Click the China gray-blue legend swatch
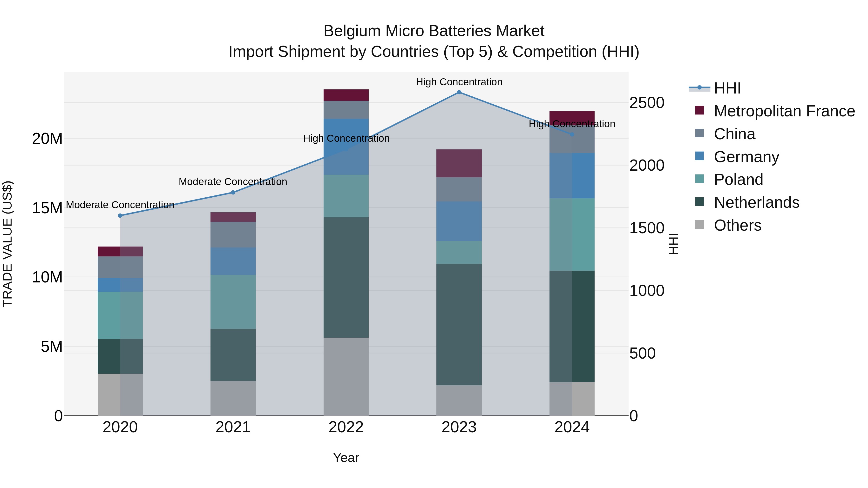The height and width of the screenshot is (488, 868). tap(699, 133)
